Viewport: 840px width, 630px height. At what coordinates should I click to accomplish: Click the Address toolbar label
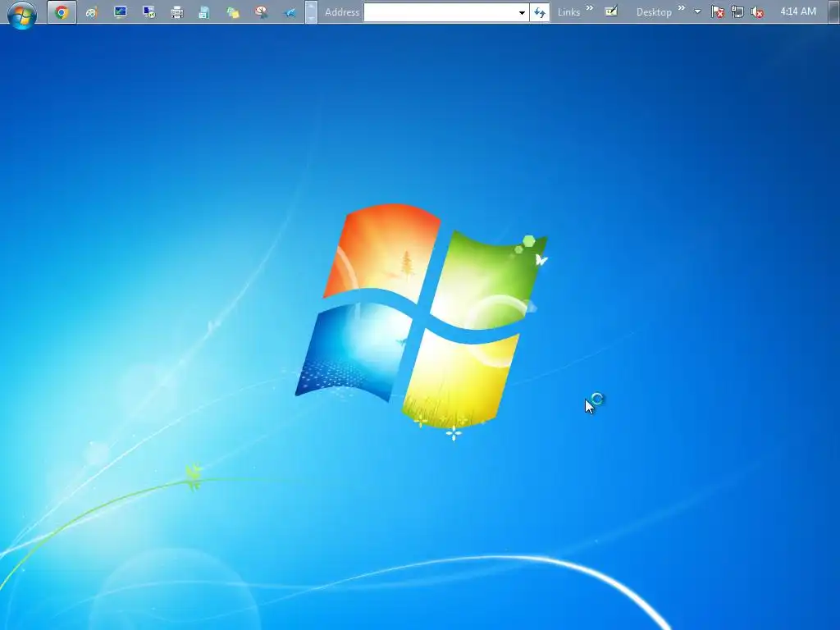coord(342,12)
